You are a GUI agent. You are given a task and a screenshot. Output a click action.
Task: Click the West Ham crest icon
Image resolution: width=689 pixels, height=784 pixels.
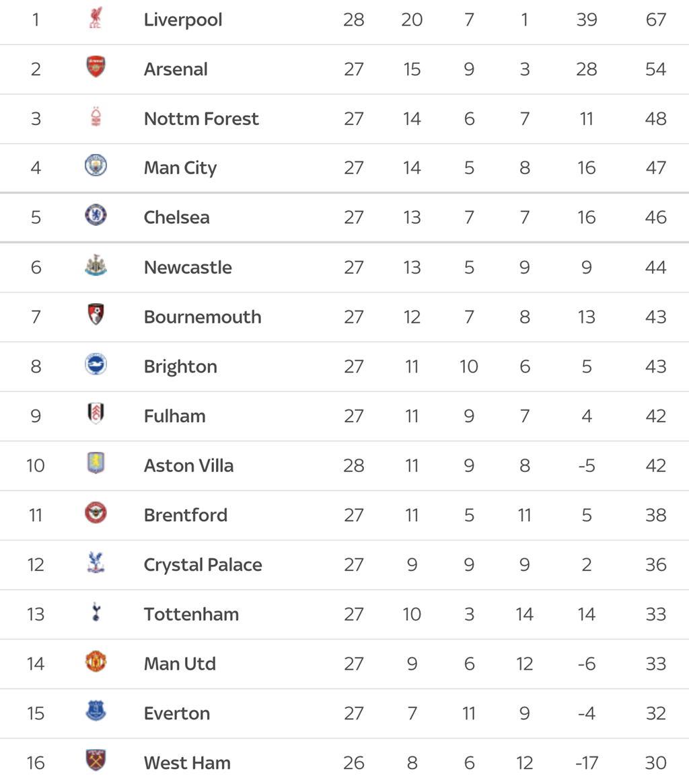pyautogui.click(x=96, y=760)
